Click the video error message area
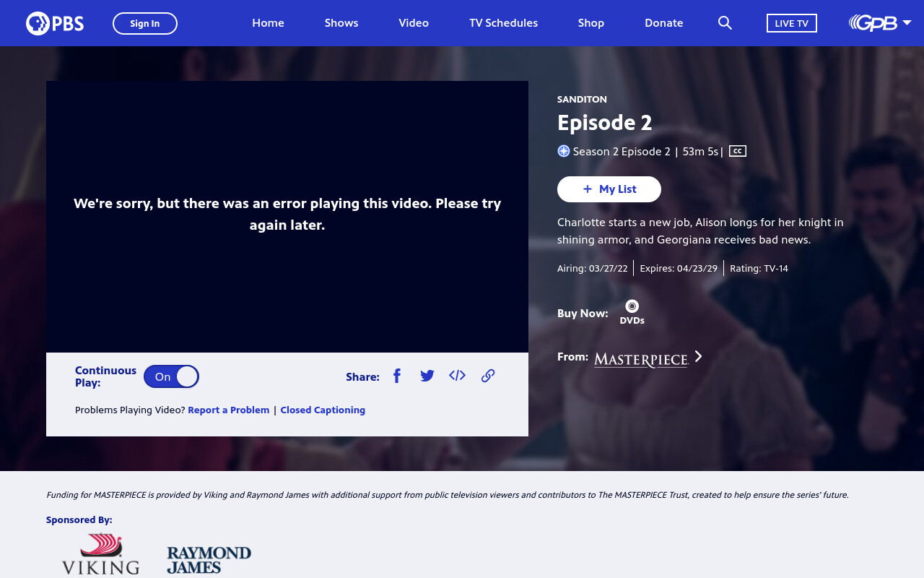 287,214
